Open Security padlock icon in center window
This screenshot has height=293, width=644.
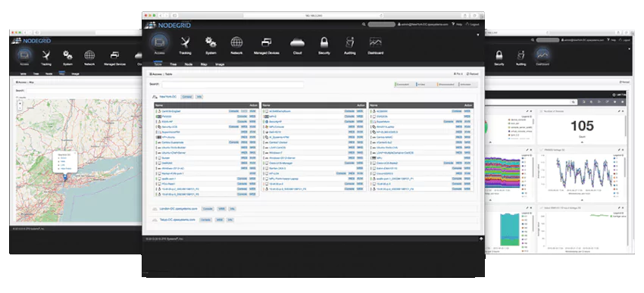coord(324,45)
